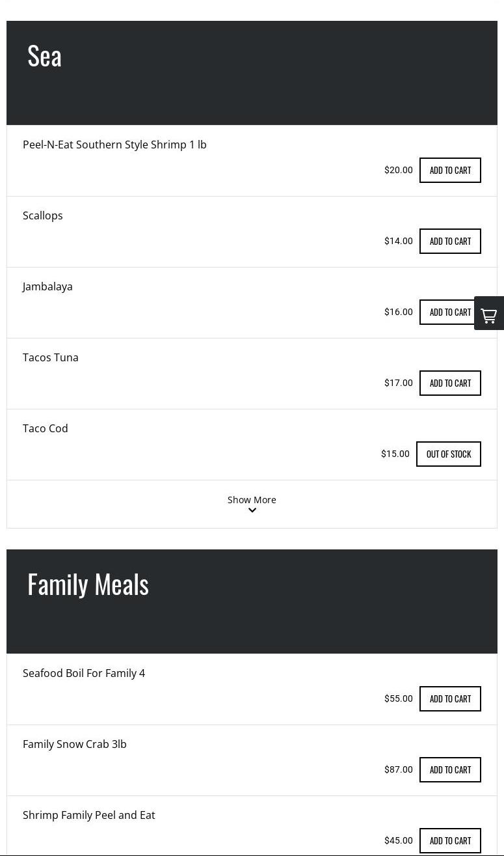This screenshot has height=856, width=504.
Task: Open the Scallops item name
Action: click(43, 215)
